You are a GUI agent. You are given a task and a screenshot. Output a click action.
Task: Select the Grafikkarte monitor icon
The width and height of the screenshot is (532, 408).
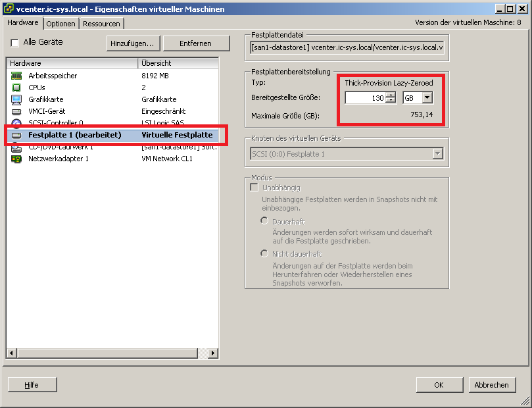(x=16, y=99)
